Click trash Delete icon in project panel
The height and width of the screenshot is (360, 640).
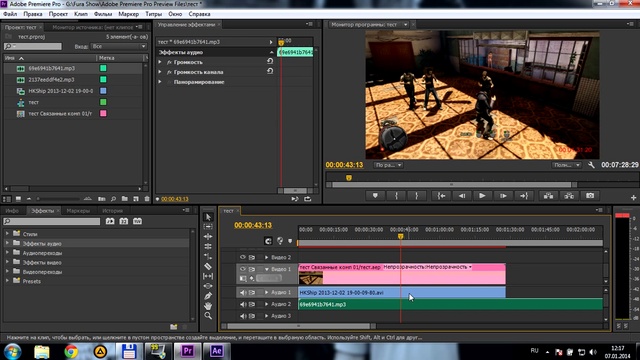[x=147, y=199]
